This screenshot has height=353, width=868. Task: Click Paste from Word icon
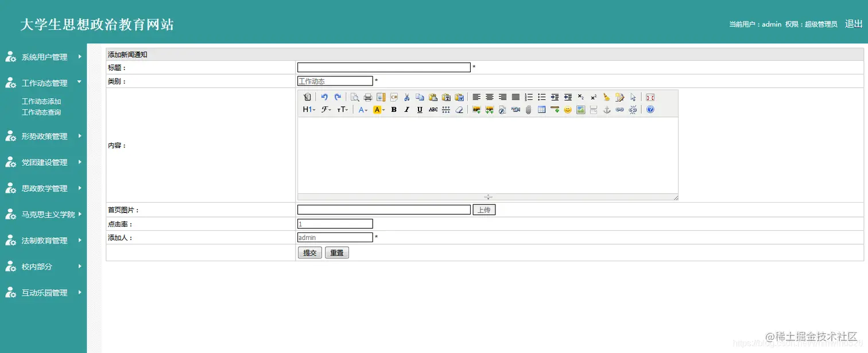pos(459,97)
